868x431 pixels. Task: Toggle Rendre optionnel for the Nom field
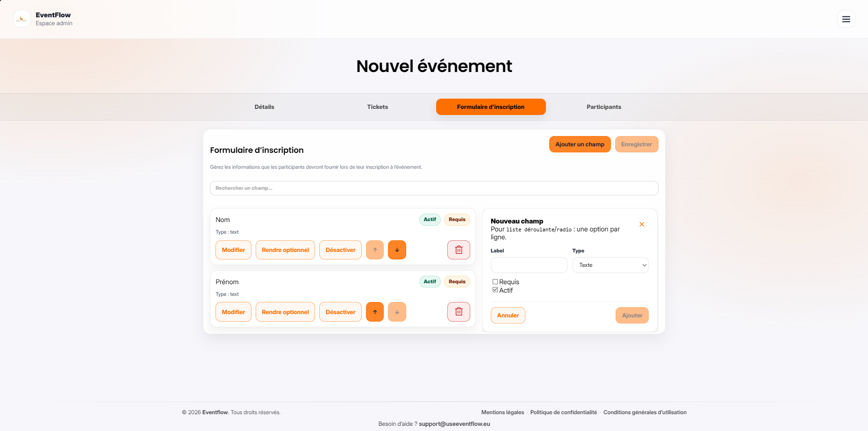(x=285, y=250)
